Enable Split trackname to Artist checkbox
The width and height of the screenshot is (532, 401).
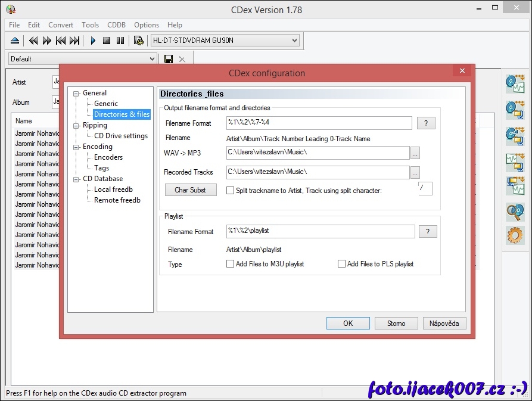tap(231, 191)
